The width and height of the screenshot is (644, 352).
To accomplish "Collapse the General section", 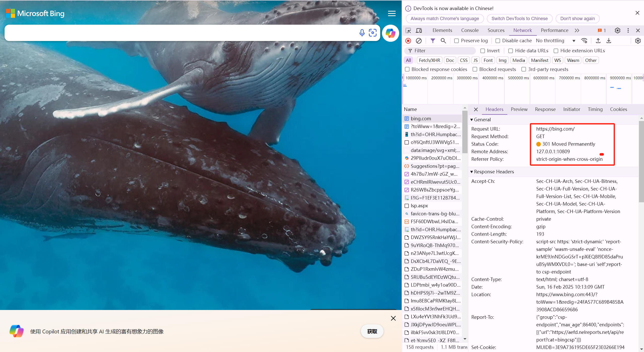I will coord(480,120).
